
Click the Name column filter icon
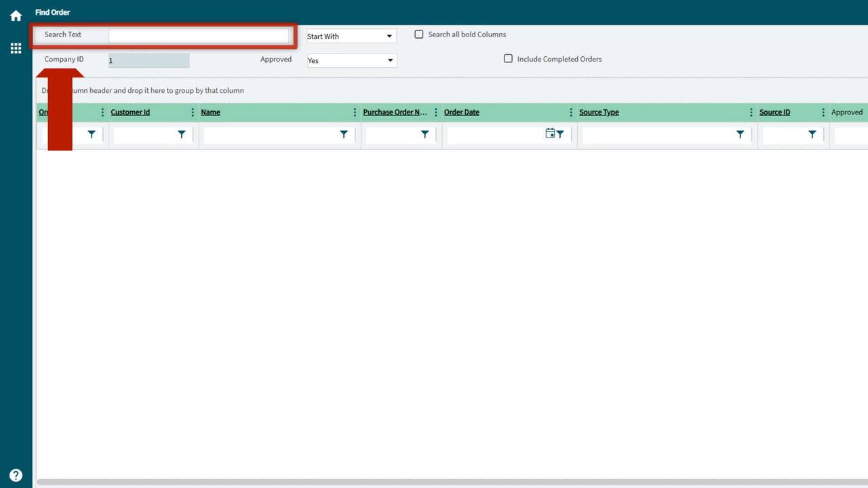(344, 135)
